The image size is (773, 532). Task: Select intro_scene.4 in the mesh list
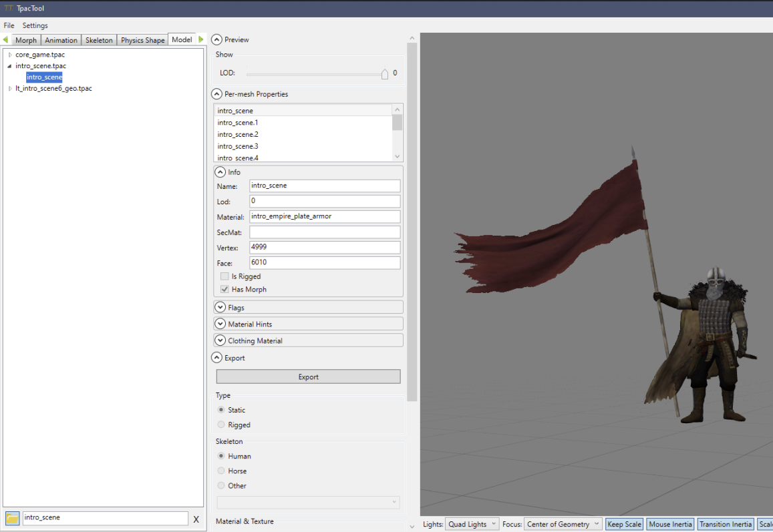(304, 158)
